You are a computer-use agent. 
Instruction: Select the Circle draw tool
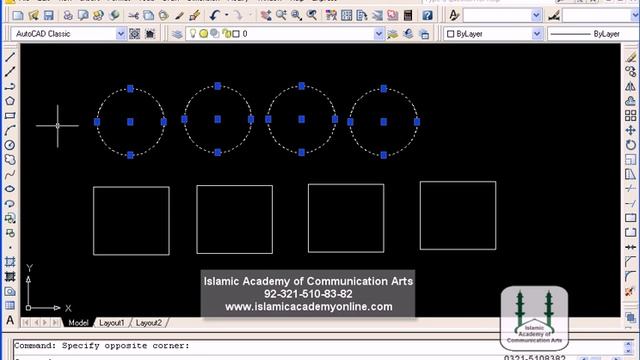[x=10, y=145]
